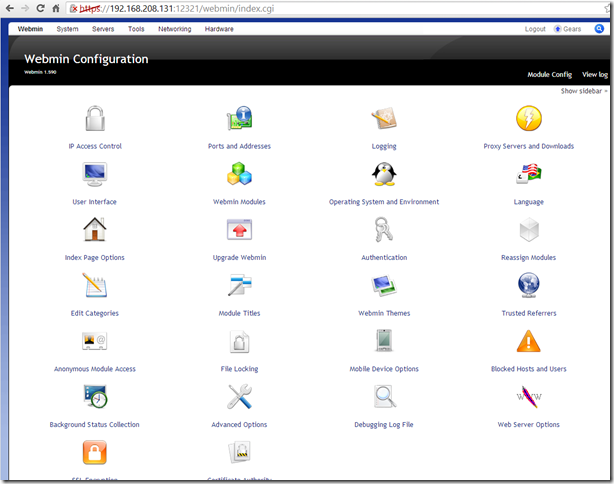614x484 pixels.
Task: Click the Edit Categories notepad pencil icon
Action: click(95, 285)
